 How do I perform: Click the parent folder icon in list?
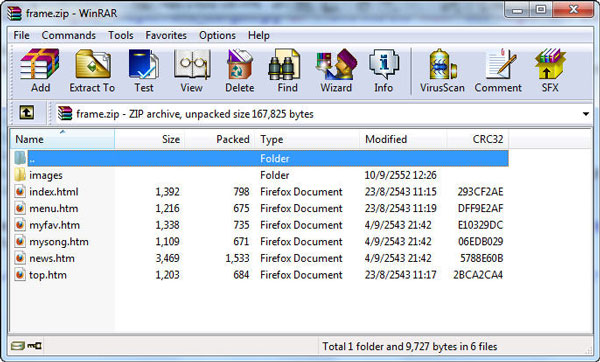(x=20, y=158)
